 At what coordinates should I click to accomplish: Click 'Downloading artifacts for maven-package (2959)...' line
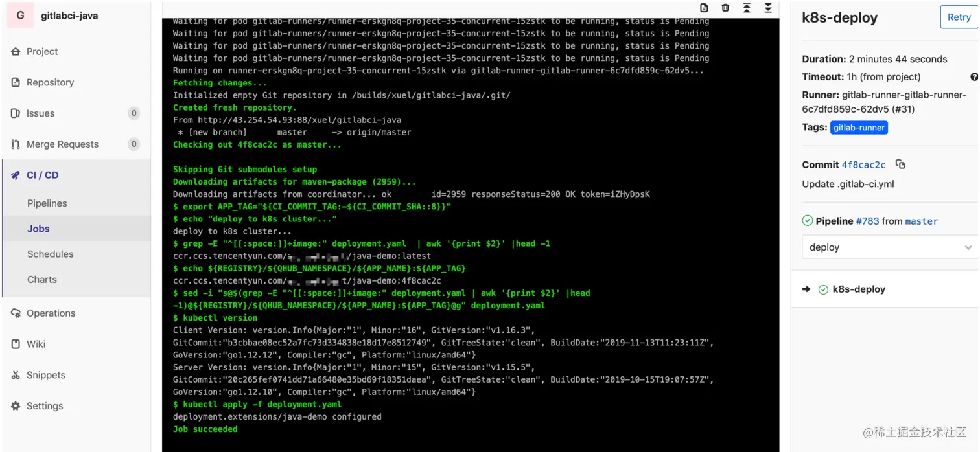pos(294,182)
